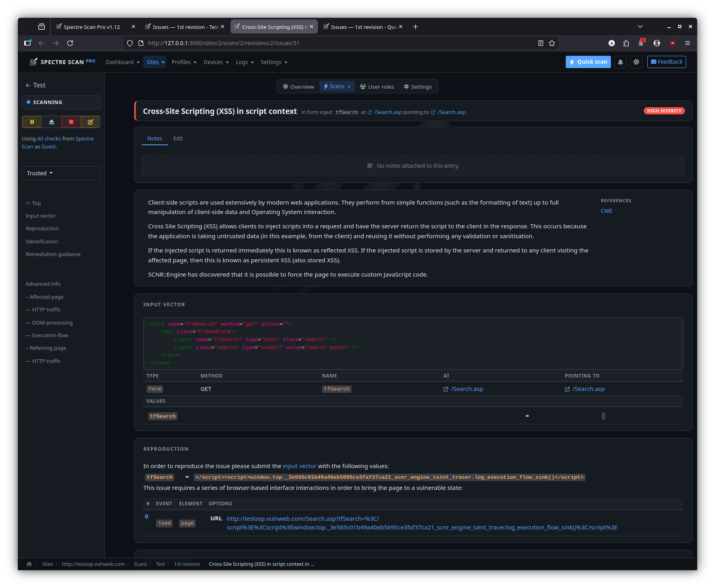Click the home icon in breadcrumb
The image size is (715, 588).
29,564
